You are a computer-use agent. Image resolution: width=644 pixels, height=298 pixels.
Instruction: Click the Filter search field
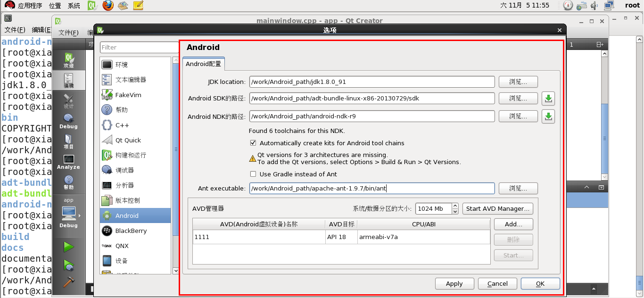point(139,47)
